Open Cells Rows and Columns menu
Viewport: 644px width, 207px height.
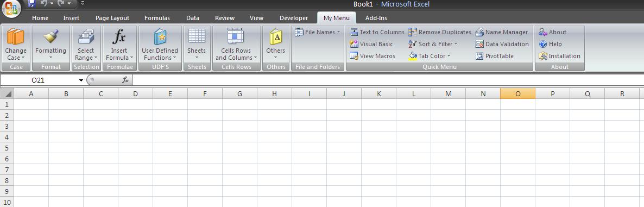click(x=236, y=44)
